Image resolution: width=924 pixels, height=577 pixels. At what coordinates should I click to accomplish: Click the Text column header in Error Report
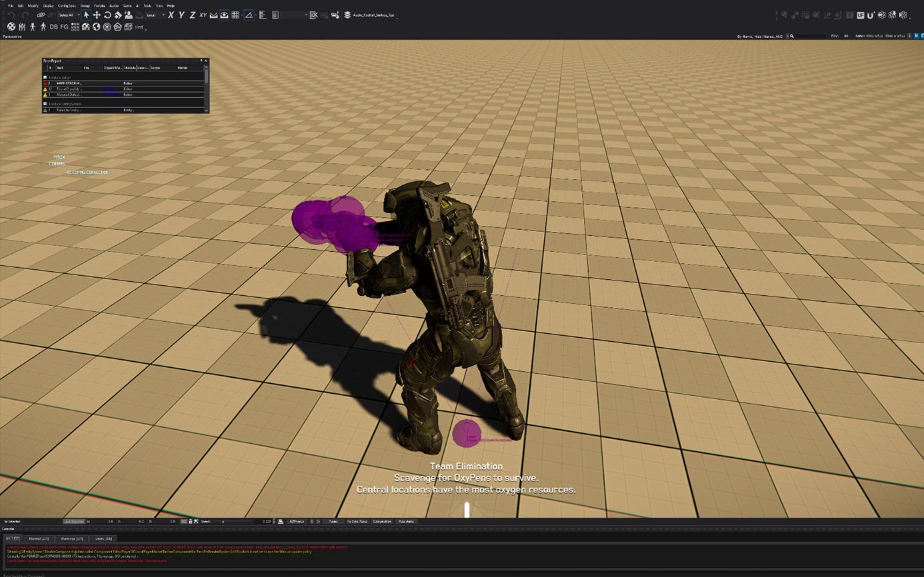[x=69, y=68]
